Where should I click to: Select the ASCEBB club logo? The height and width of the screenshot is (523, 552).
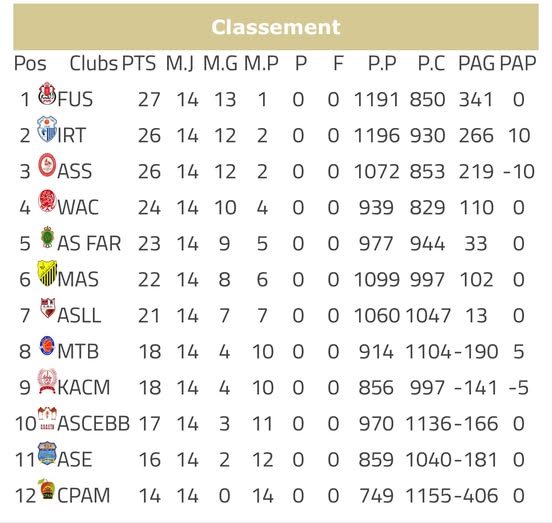(47, 418)
